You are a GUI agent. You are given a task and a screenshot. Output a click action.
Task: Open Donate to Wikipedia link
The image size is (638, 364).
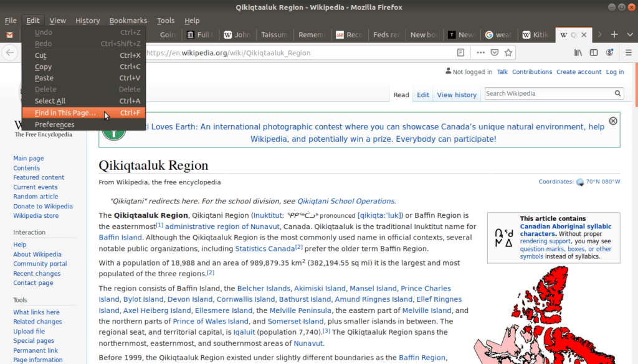click(43, 207)
